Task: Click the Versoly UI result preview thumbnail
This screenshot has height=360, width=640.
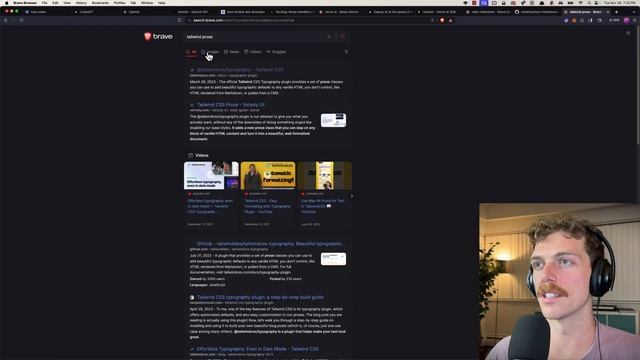Action: tap(333, 120)
